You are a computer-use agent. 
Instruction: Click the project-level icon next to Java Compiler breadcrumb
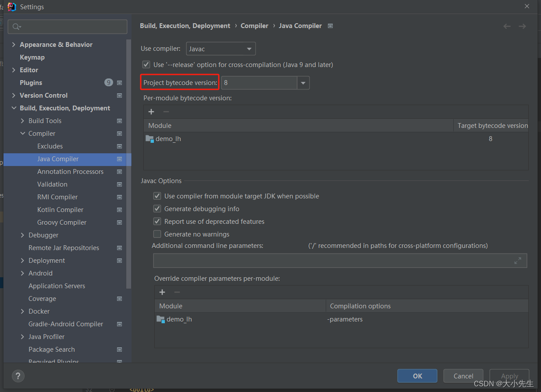331,26
